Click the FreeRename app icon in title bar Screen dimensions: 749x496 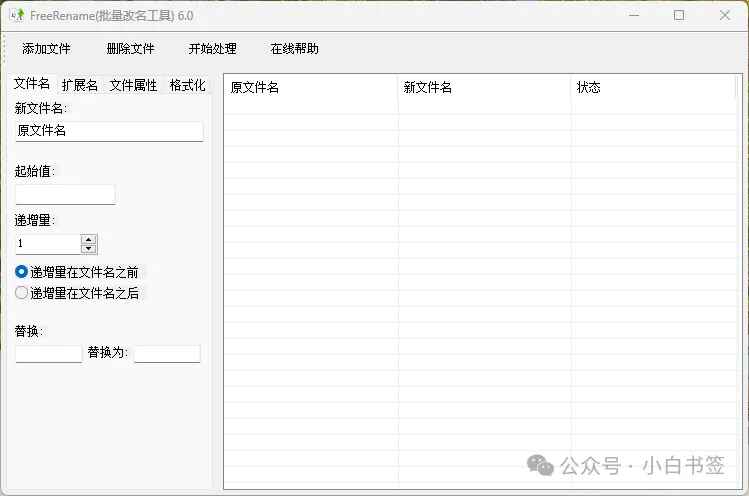[x=17, y=15]
